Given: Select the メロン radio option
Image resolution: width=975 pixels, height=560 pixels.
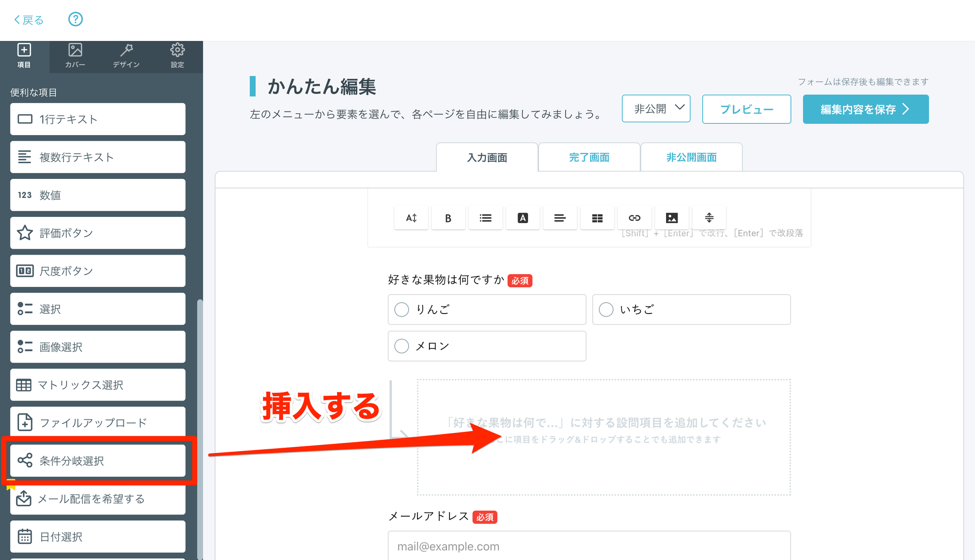Looking at the screenshot, I should pos(402,346).
